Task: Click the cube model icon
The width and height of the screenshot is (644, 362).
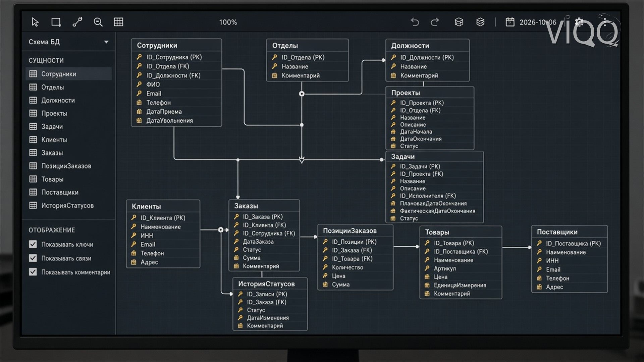Action: click(459, 22)
